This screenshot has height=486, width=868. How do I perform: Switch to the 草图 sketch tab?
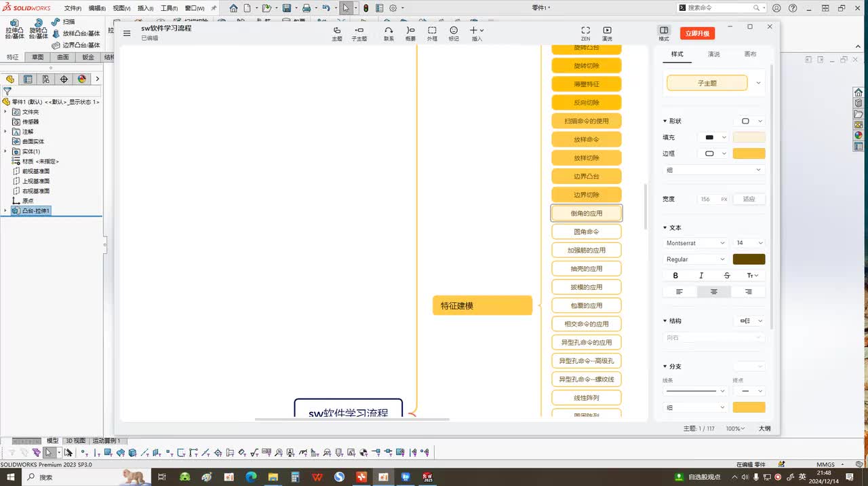coord(37,57)
